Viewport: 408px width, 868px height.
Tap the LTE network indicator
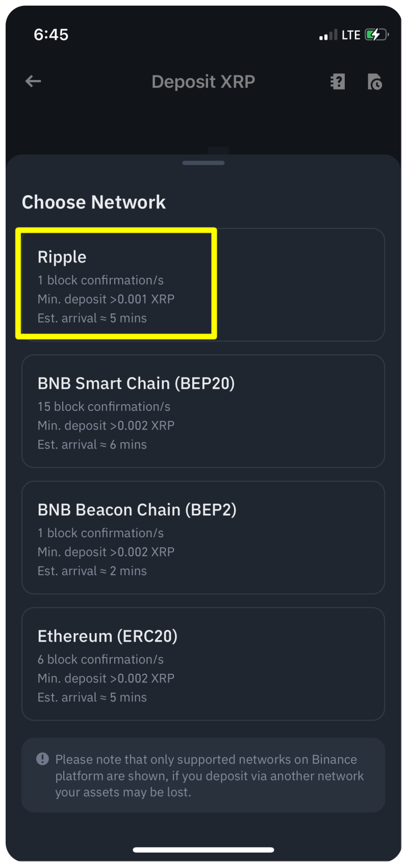(351, 35)
